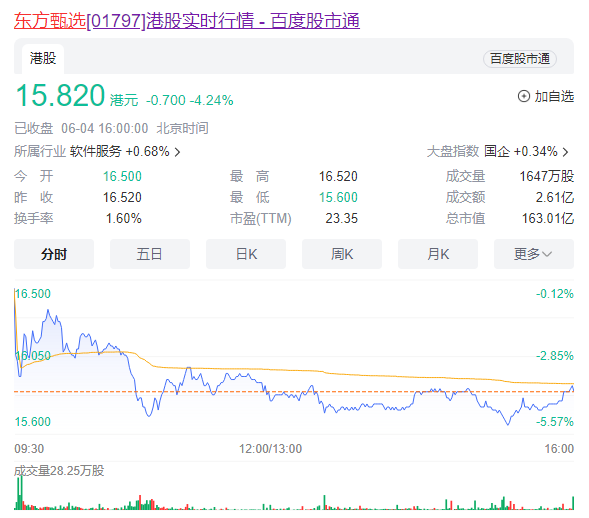This screenshot has width=589, height=518.
Task: Expand the 软件服务 industry chevron
Action: (178, 152)
